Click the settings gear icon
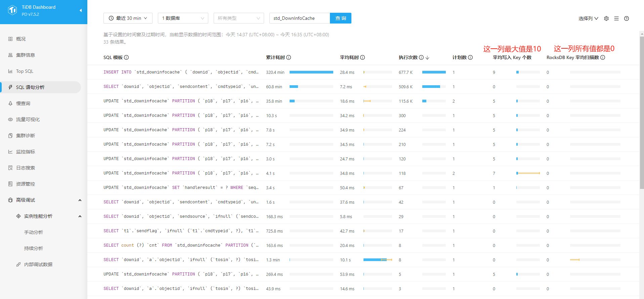The width and height of the screenshot is (644, 299). [606, 18]
